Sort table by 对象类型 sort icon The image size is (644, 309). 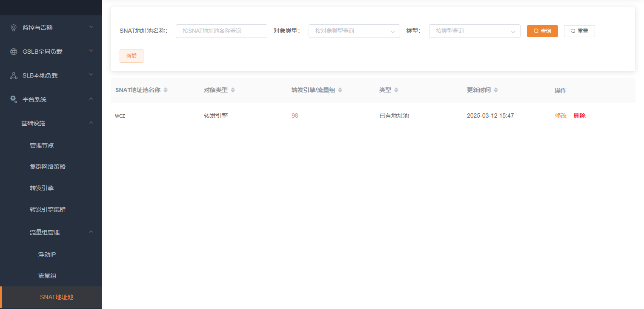click(233, 90)
